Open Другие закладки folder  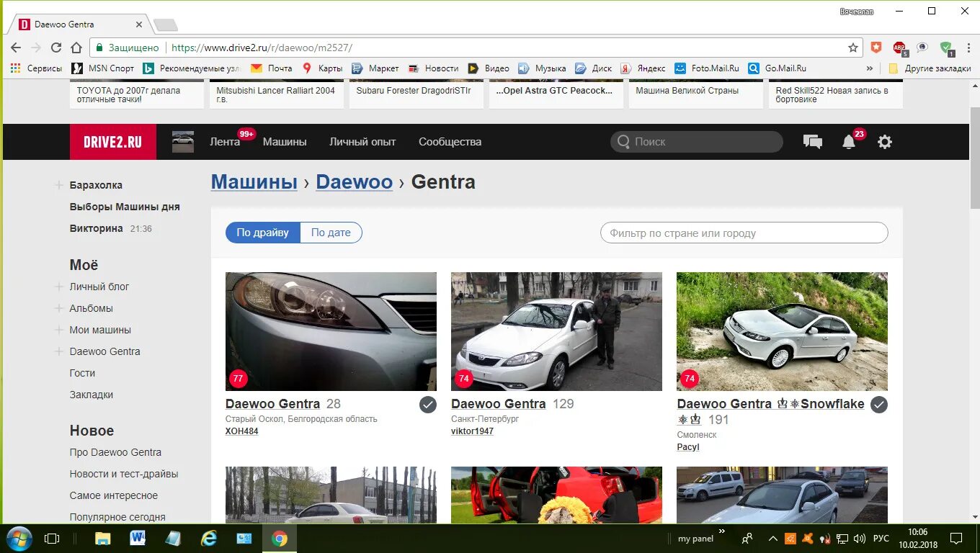tap(930, 68)
